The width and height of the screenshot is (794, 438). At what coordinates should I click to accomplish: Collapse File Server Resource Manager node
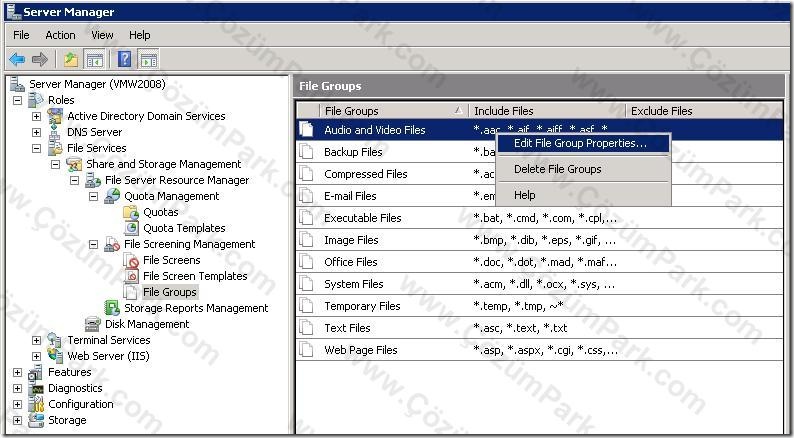(74, 180)
